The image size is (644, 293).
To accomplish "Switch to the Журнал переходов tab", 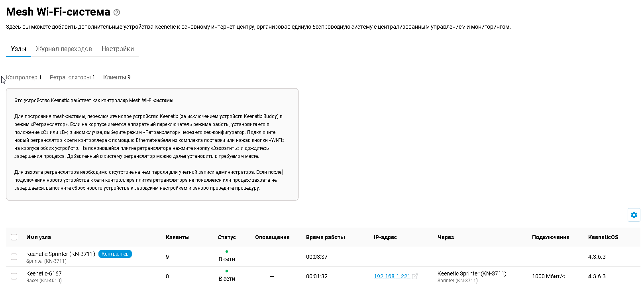I will [x=64, y=49].
